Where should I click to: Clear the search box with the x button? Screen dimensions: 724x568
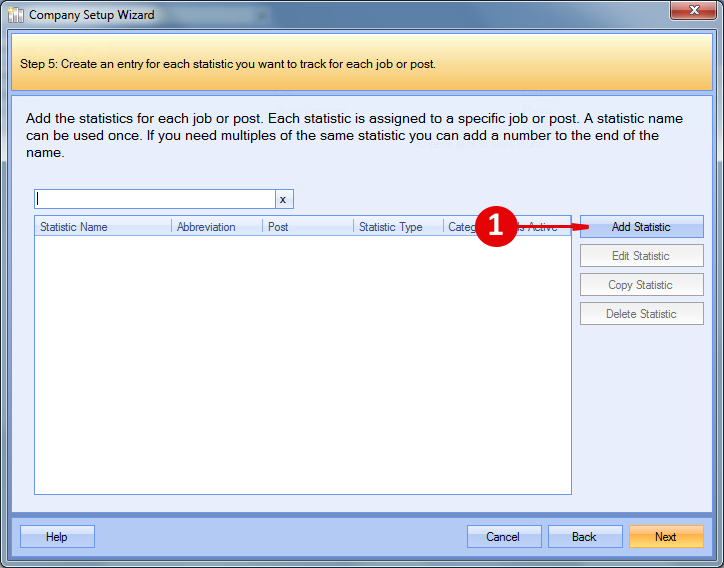(x=283, y=199)
